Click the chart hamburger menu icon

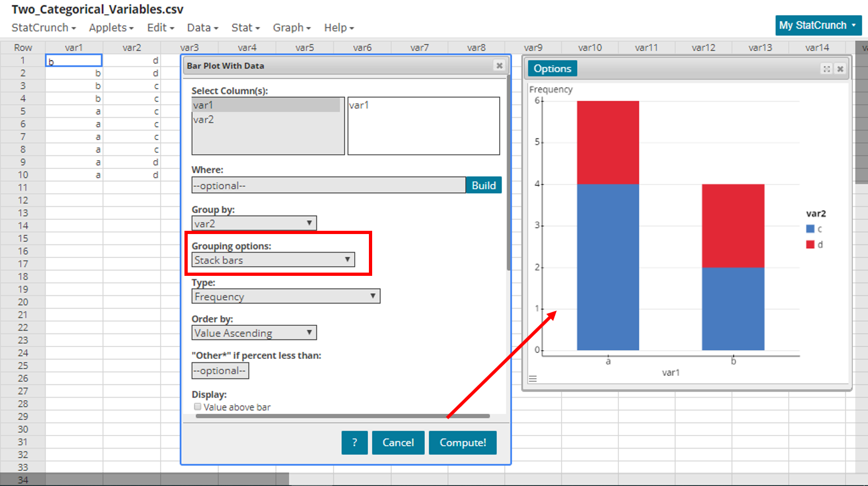(x=533, y=378)
